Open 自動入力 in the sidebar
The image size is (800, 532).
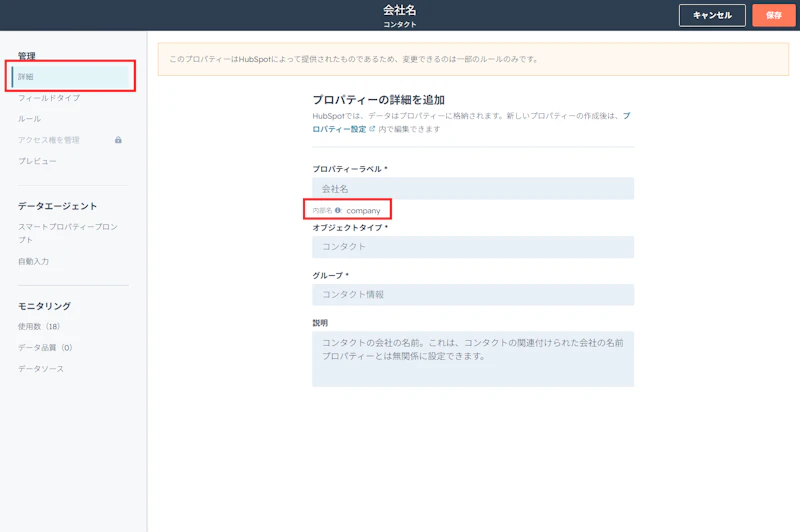tap(34, 261)
